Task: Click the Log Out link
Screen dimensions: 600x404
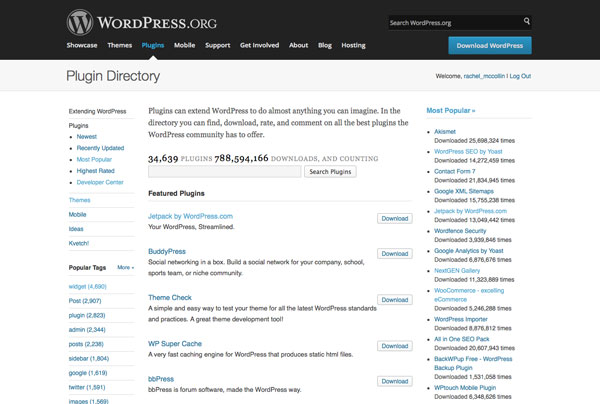Action: [520, 76]
